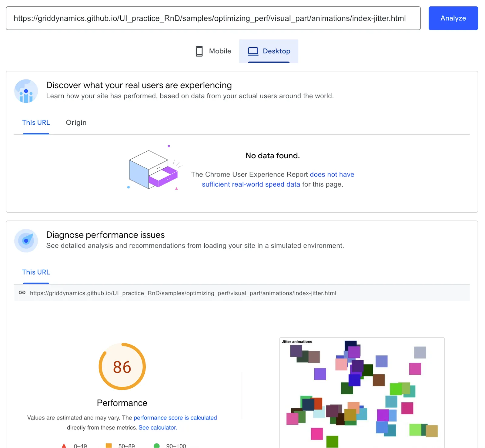Click inside the URL input field
Screen dimensions: 485x448
(212, 18)
